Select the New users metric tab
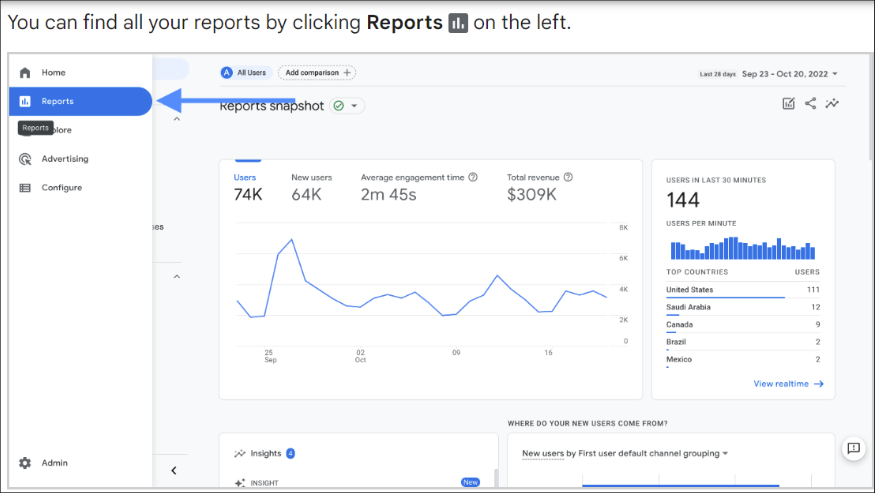This screenshot has width=875, height=493. pos(311,189)
